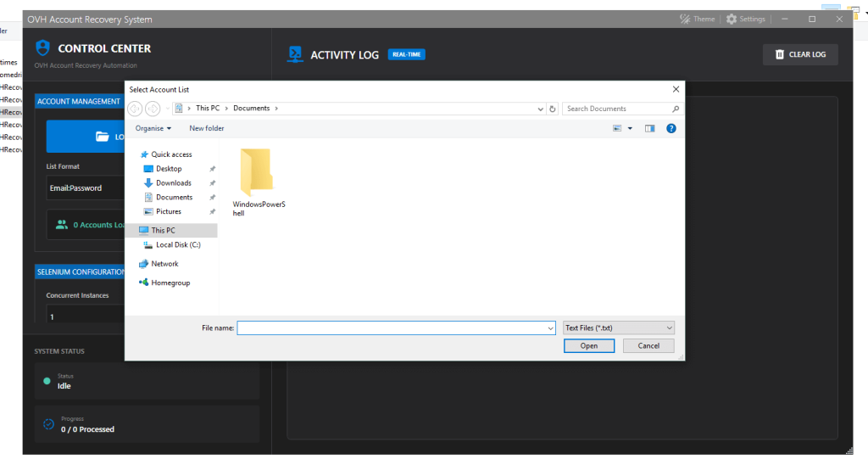868x476 pixels.
Task: Open the Pictures quick access folder
Action: [168, 211]
